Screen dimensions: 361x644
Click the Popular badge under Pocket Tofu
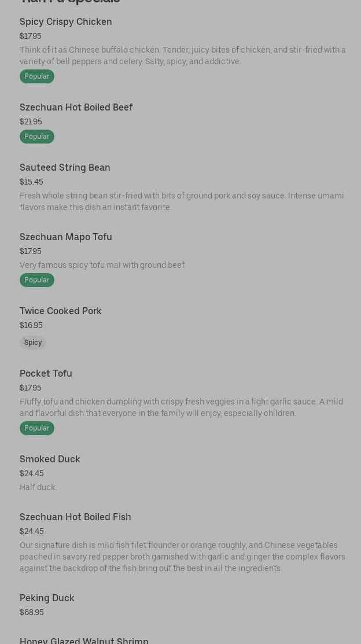pyautogui.click(x=37, y=428)
